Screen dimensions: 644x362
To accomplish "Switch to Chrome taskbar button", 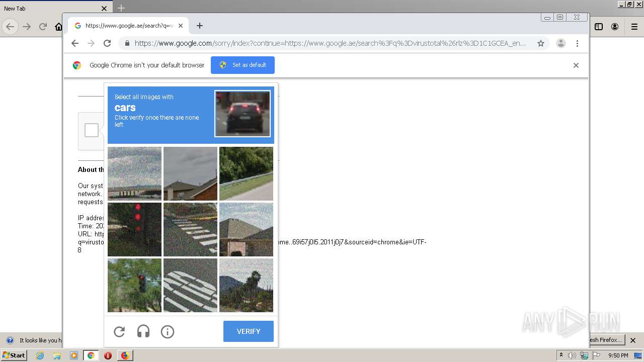I will pos(91,355).
